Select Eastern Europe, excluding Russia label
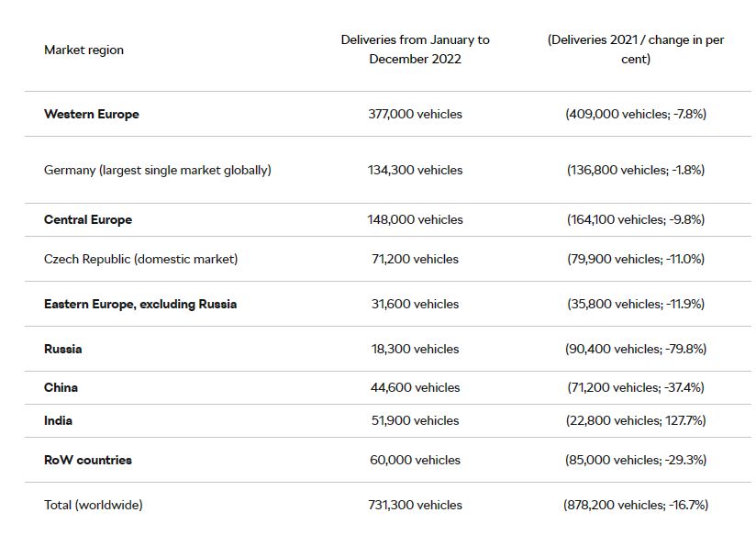This screenshot has height=535, width=756. (140, 304)
